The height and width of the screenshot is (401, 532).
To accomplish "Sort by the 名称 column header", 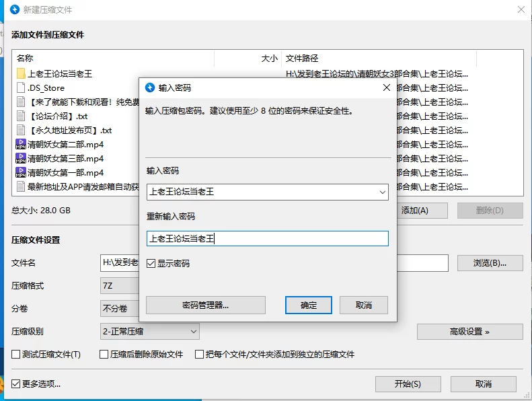I will [x=112, y=59].
